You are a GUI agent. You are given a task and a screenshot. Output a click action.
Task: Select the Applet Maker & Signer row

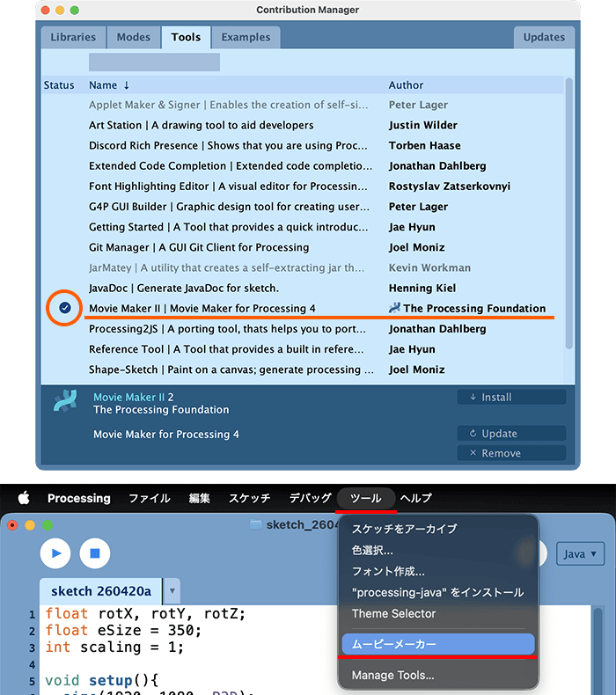click(302, 105)
